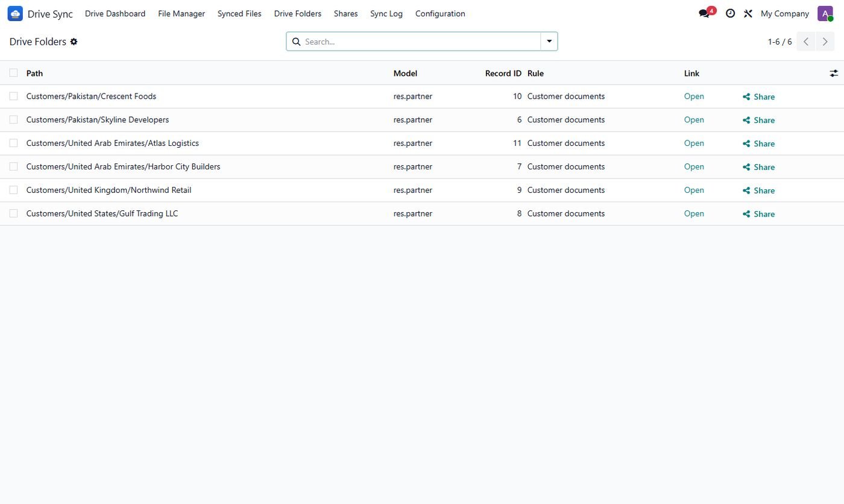Expand the search filter dropdown arrow
The image size is (844, 504).
tap(549, 42)
